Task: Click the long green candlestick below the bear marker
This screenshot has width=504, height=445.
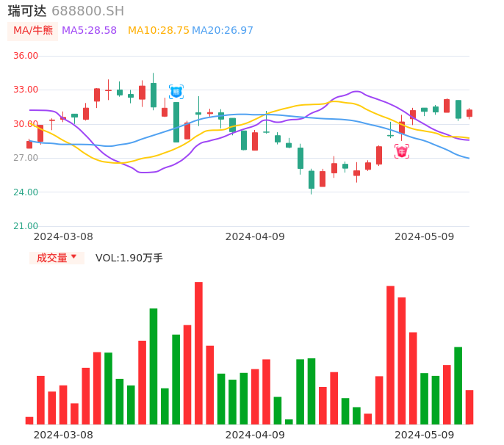Action: pos(176,122)
